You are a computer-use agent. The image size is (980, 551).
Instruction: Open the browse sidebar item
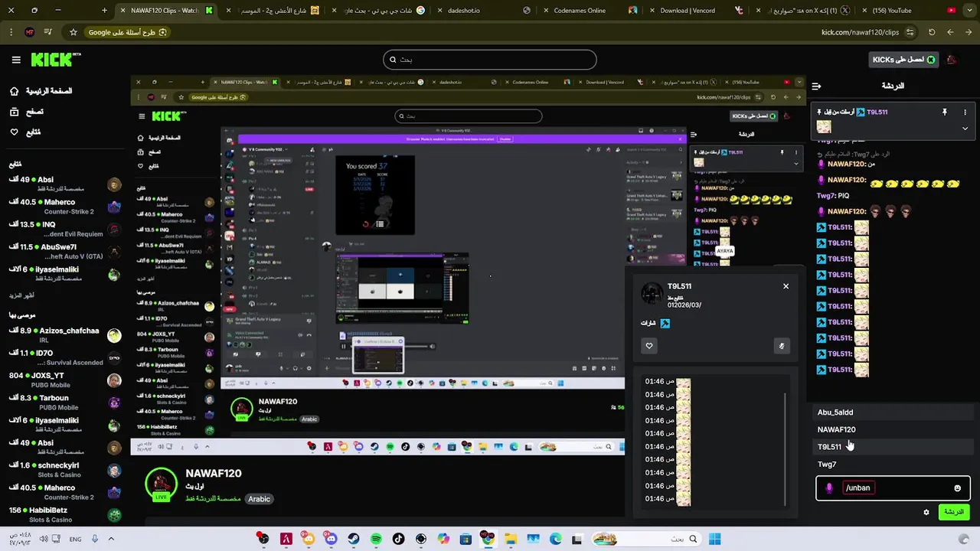[26, 112]
